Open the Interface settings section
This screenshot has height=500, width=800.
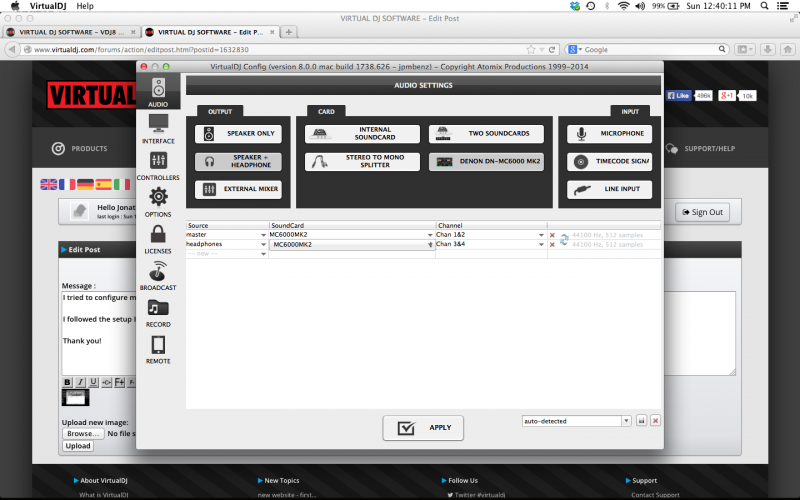click(x=158, y=128)
